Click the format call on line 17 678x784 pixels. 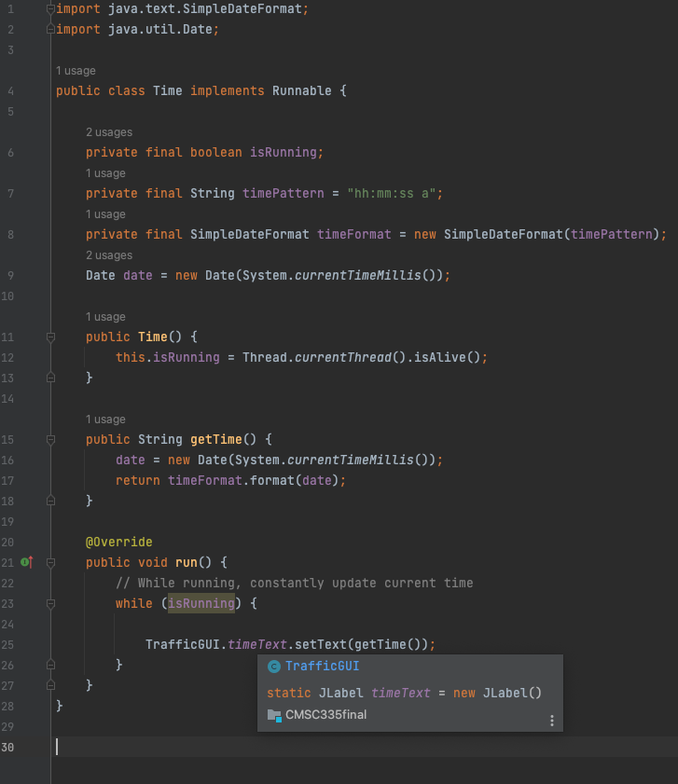(x=272, y=480)
